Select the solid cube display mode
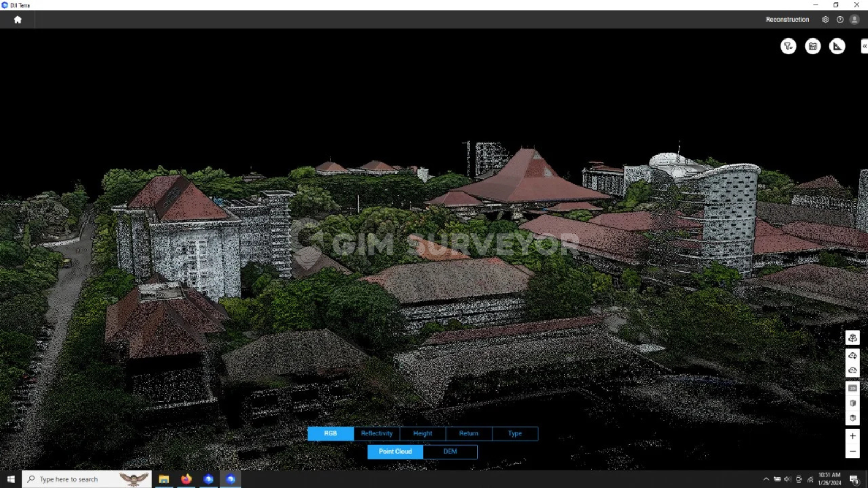Image resolution: width=868 pixels, height=488 pixels. click(x=852, y=418)
